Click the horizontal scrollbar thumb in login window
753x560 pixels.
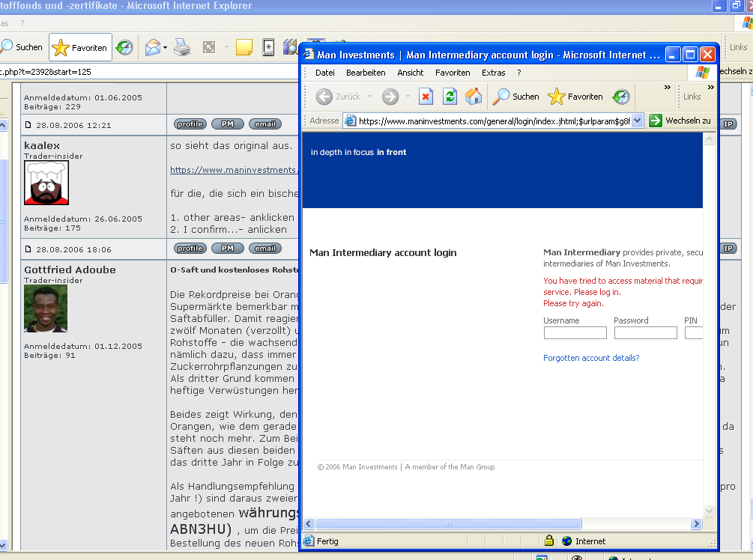click(x=449, y=523)
